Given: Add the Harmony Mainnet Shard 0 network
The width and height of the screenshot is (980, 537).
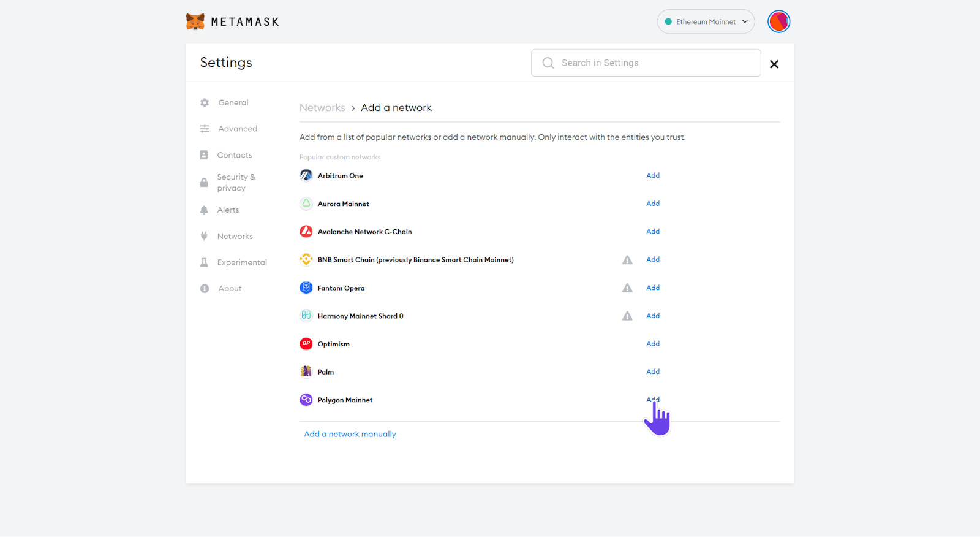Looking at the screenshot, I should [x=653, y=316].
